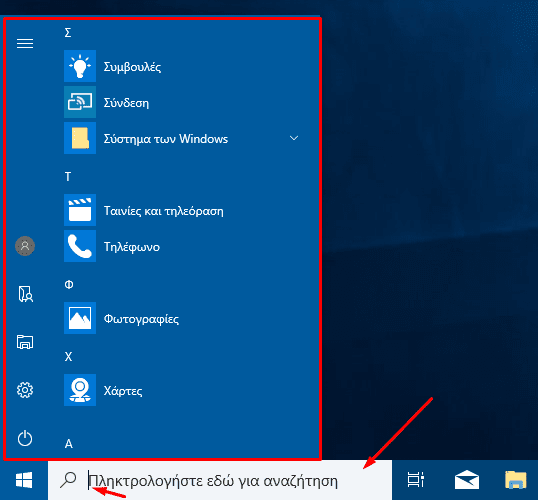Open the Pictures shortcut in Start sidebar
538x500 pixels.
(25, 342)
